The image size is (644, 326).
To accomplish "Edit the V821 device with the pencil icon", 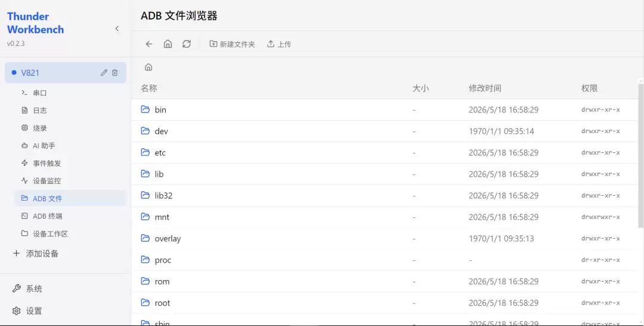I will [104, 73].
